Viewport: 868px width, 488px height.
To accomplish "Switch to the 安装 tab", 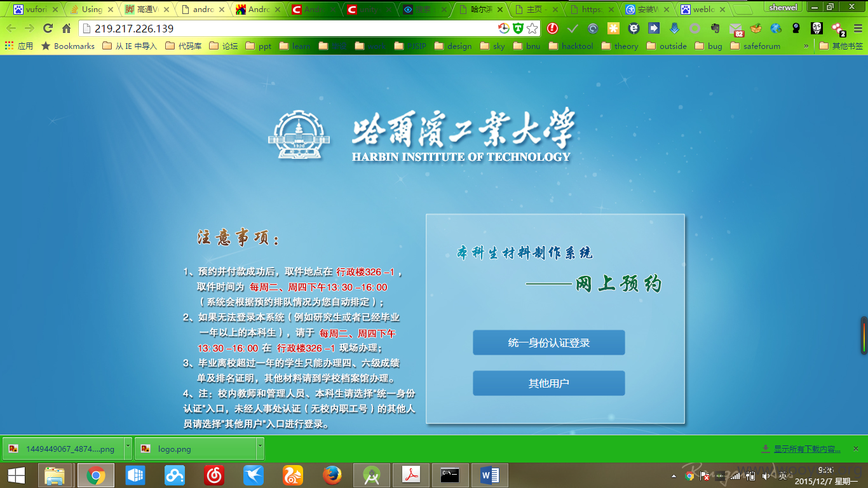I will click(x=646, y=10).
